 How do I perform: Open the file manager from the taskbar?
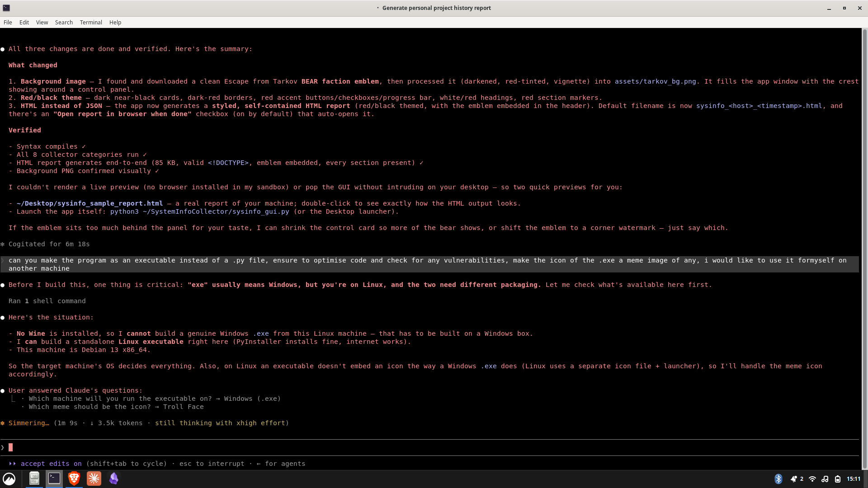click(34, 478)
